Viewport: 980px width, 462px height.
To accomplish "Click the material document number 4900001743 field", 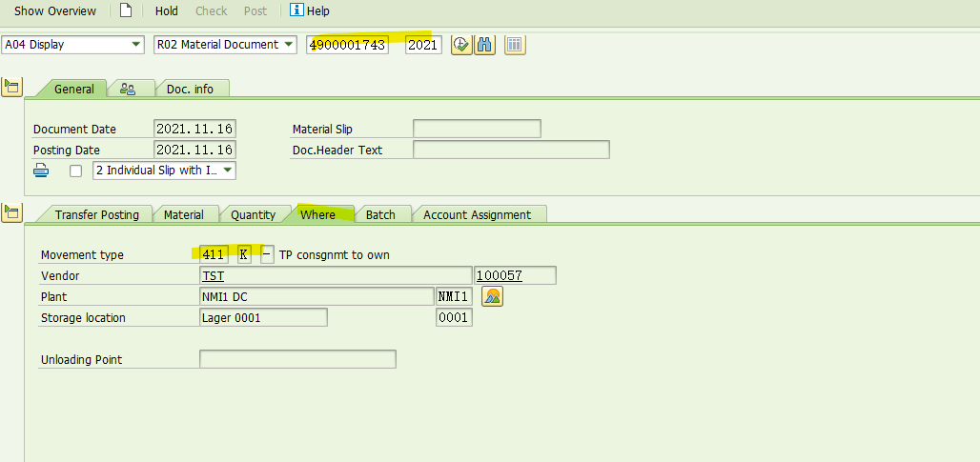I will [348, 45].
